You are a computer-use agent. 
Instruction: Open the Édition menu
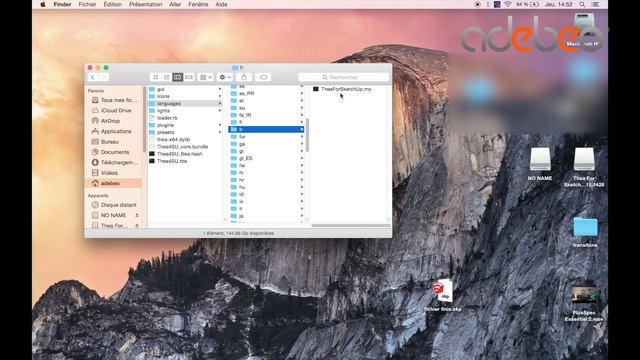pos(113,4)
